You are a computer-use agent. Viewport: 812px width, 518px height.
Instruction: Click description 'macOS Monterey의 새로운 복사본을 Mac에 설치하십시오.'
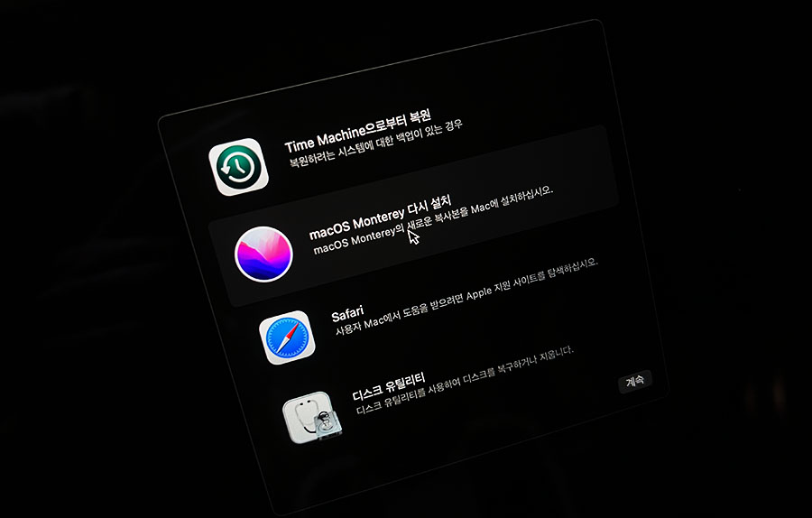click(433, 219)
